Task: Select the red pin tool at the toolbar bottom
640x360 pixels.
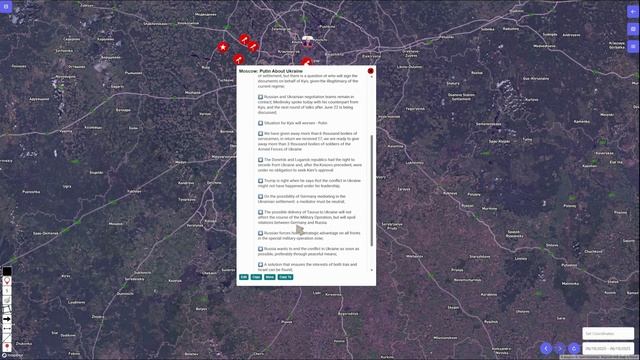Action: pyautogui.click(x=7, y=347)
